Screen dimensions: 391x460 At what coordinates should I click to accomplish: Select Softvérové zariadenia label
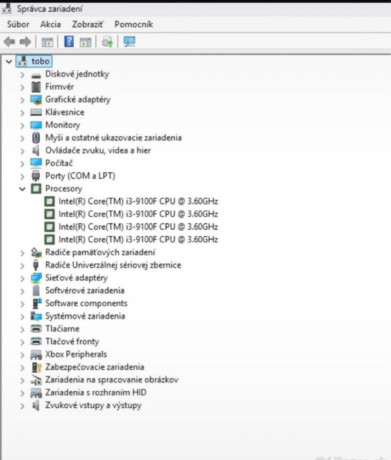tap(85, 291)
